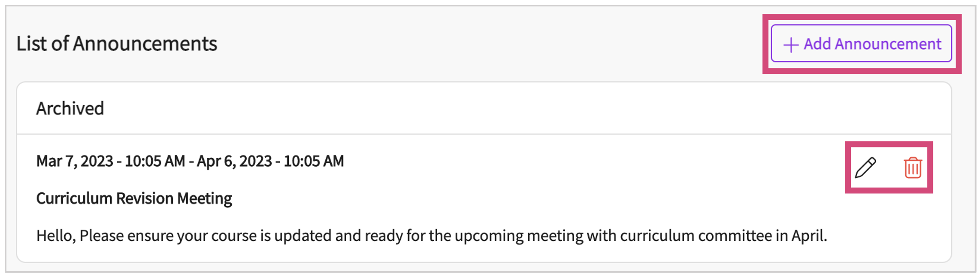Viewport: 980px width, 276px height.
Task: Select the Archived section header
Action: [70, 108]
